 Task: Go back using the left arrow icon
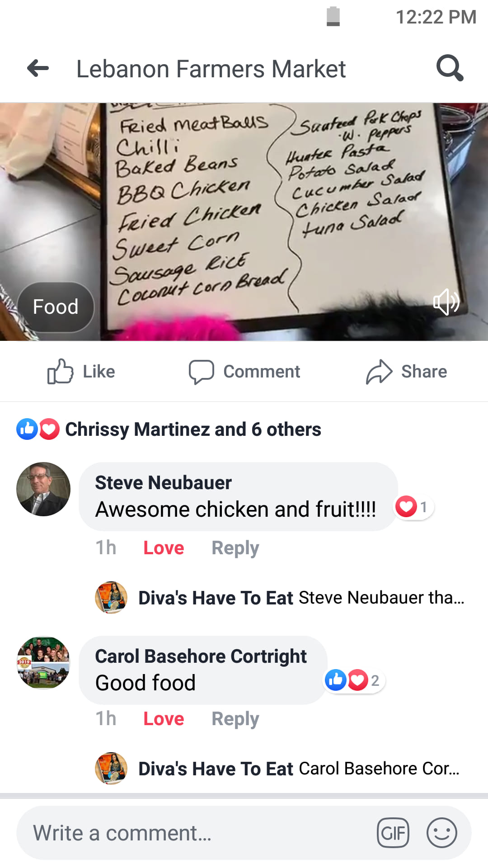coord(38,69)
